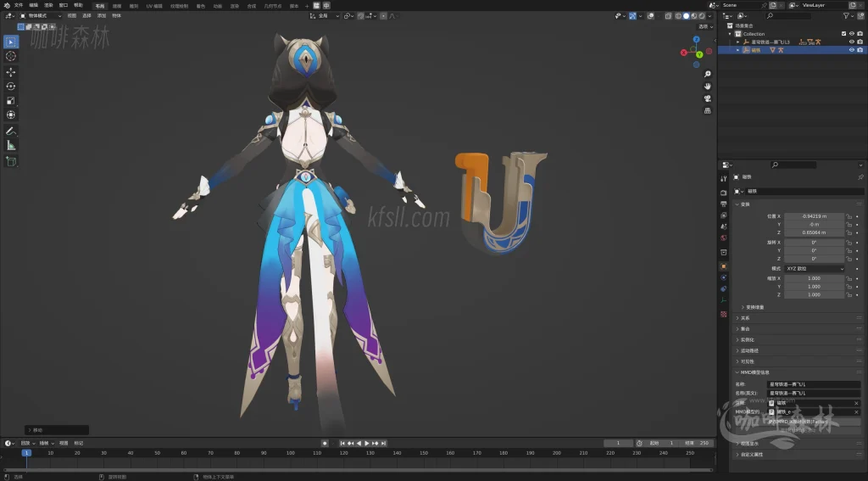Open the outliner filter funnel dropdown

tap(849, 16)
